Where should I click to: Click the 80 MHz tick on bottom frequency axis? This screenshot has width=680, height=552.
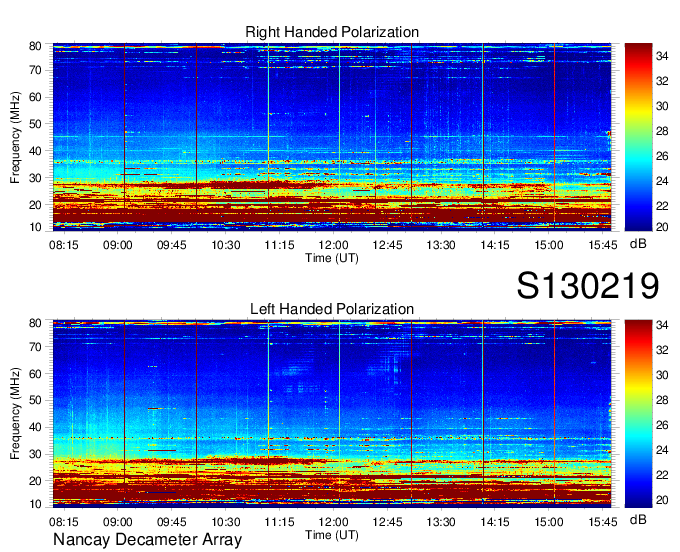point(35,323)
